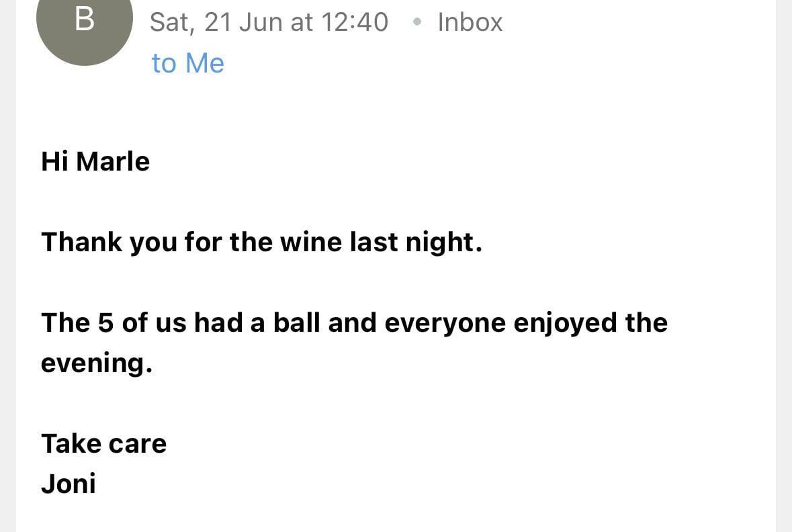Click the Sat, 21 Jun at 12:40 timestamp
This screenshot has width=792, height=532.
(x=269, y=23)
